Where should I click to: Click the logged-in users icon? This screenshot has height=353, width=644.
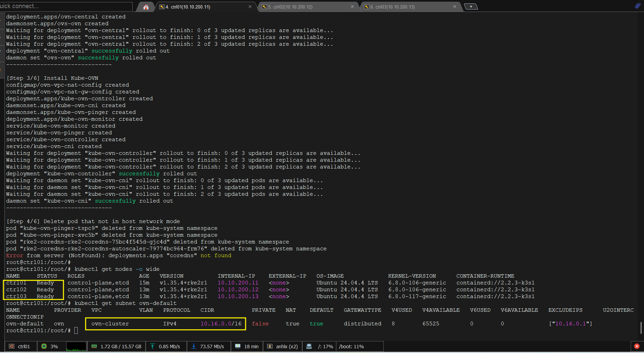[x=270, y=346]
